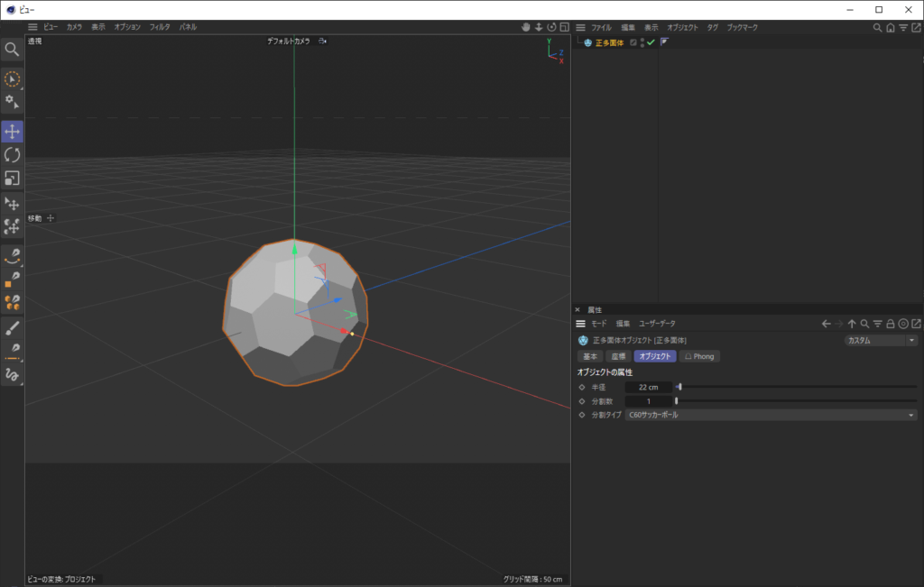924x587 pixels.
Task: Click the viewport camera rotate icon
Action: pos(552,27)
